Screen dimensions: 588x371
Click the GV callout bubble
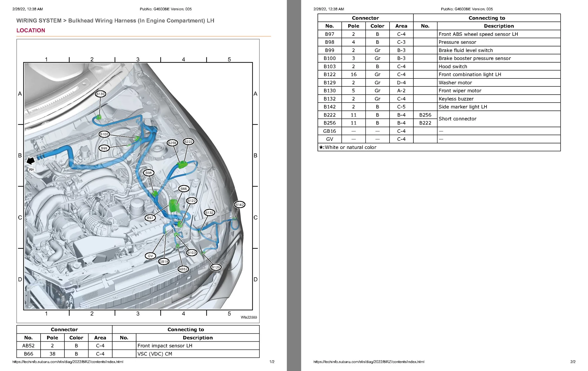tap(150, 256)
